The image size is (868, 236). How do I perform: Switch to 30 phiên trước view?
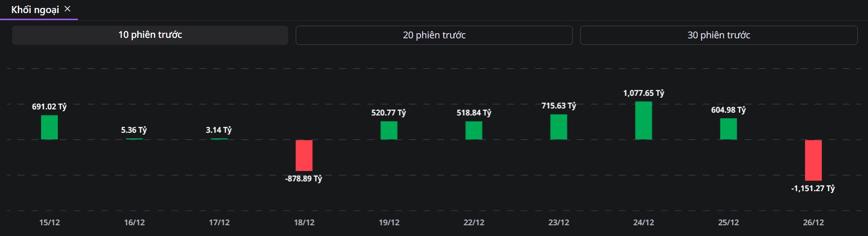click(718, 36)
